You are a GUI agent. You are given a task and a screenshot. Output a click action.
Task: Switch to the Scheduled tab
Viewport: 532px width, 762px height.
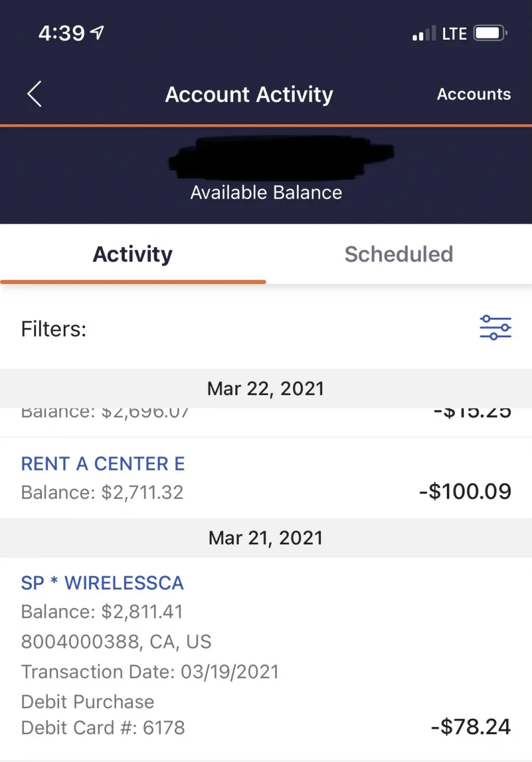tap(399, 254)
